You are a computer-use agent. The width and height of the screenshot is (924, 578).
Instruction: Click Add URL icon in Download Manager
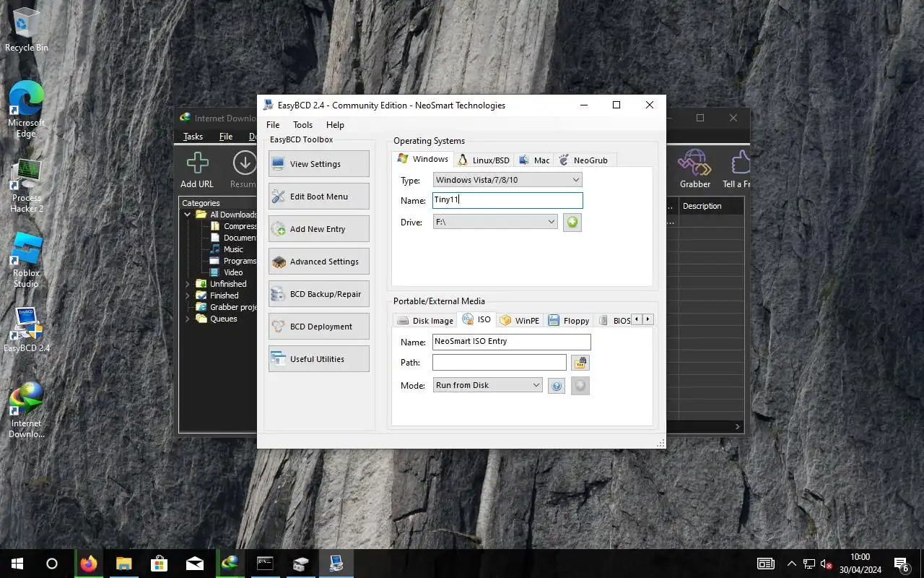[x=197, y=170]
